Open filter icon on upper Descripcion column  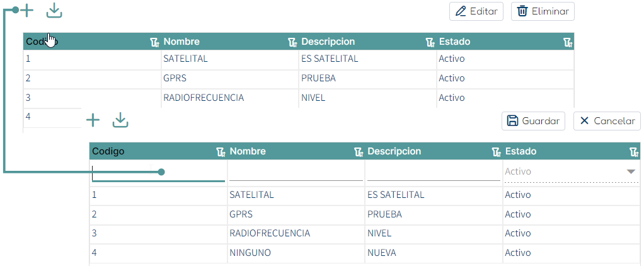tap(430, 42)
